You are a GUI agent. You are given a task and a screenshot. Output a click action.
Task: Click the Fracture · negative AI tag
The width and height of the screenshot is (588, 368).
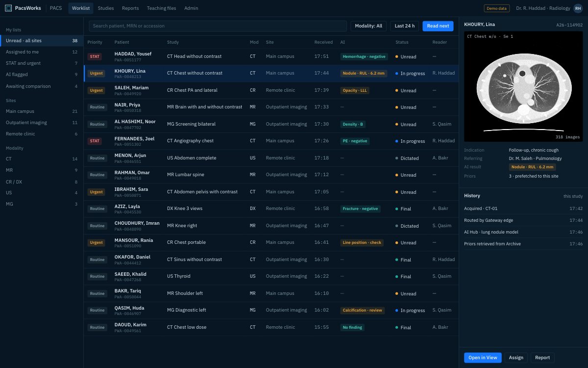[361, 209]
